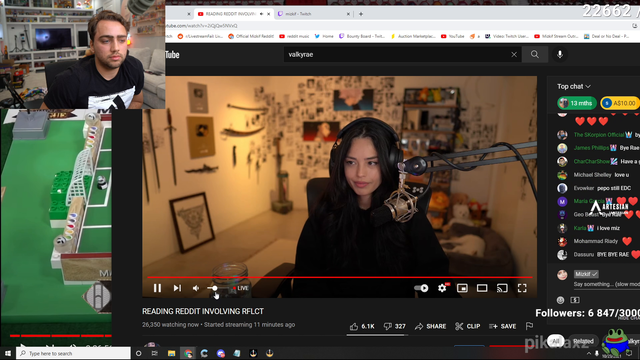Open the A$10.00 Super Chat chip
This screenshot has height=360, width=640.
(x=620, y=103)
